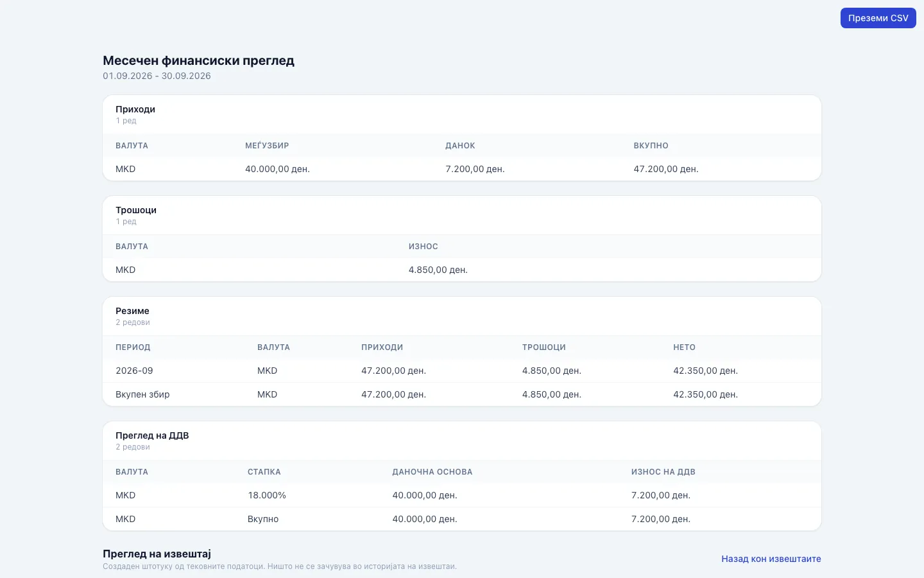924x578 pixels.
Task: Select 7.200,00 ден. under the Данок column
Action: [475, 169]
